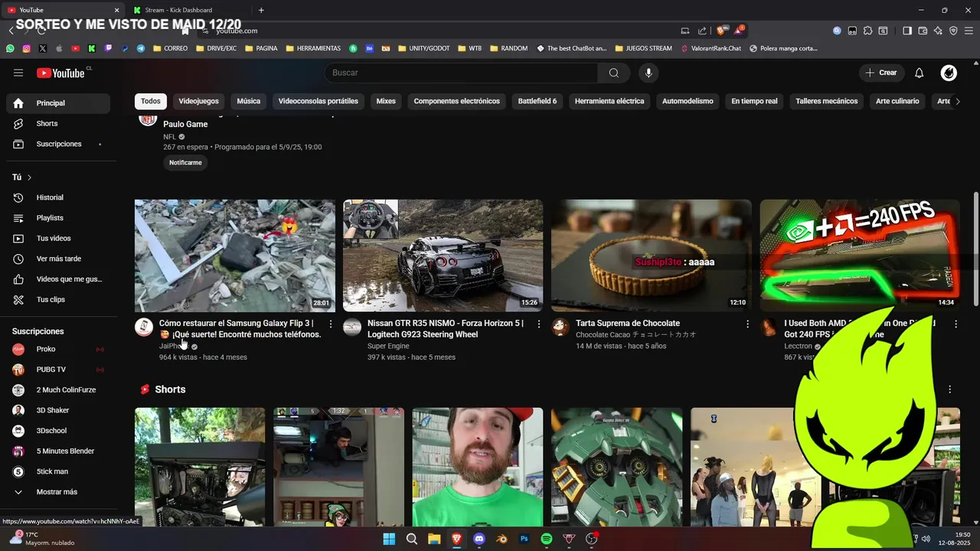Screen dimensions: 980x551
Task: Open the Tarta Suprema de Chocolate thumbnail
Action: (651, 256)
